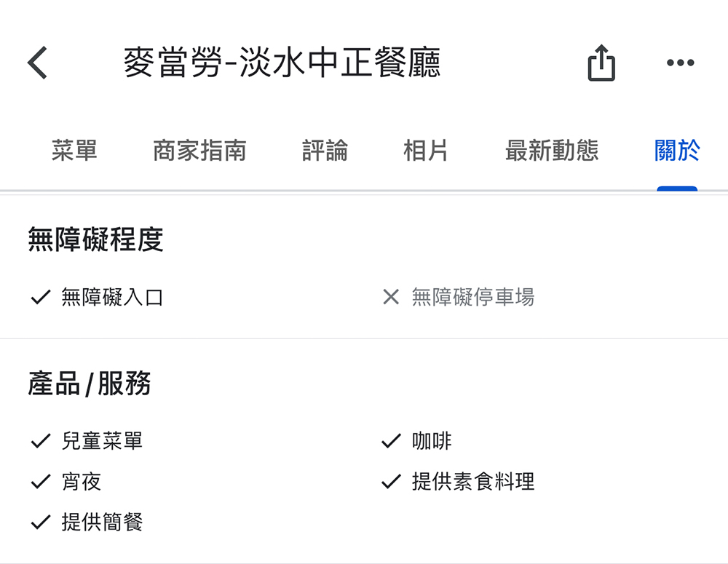Screen dimensions: 728x564
Task: Switch to the 菜單 tab
Action: (x=74, y=151)
